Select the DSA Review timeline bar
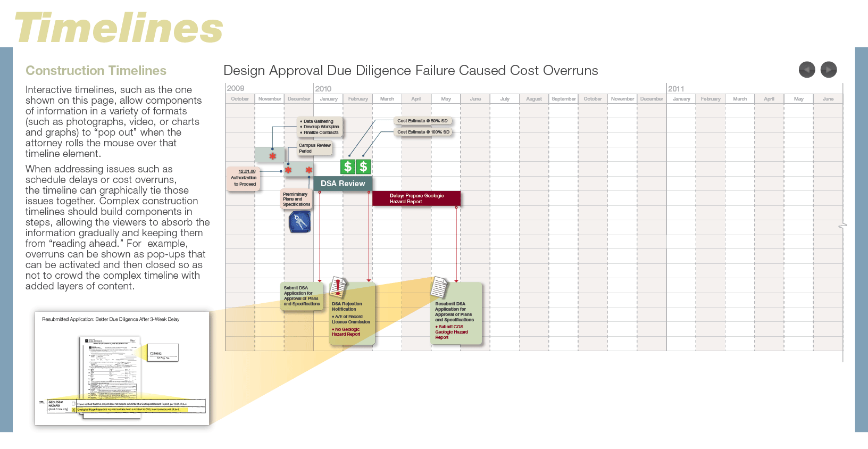 pyautogui.click(x=343, y=184)
